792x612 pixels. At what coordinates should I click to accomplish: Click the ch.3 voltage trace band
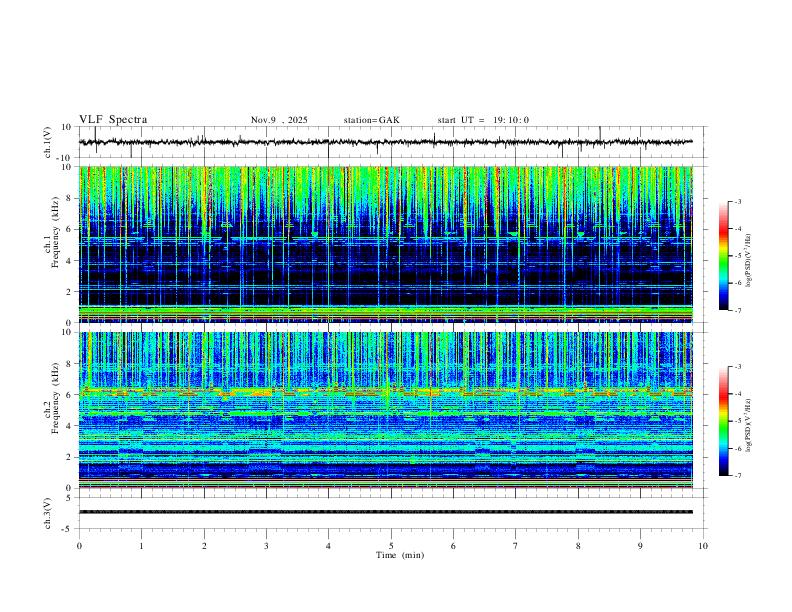386,512
